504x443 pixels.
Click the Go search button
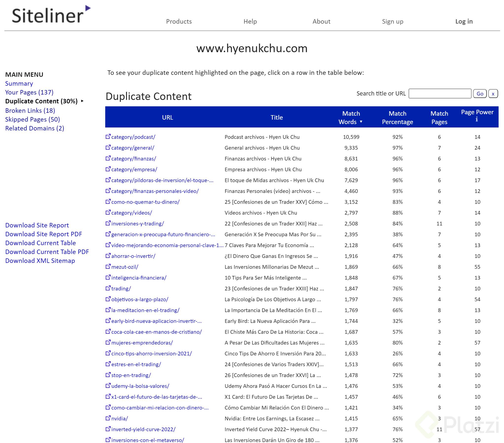pos(480,94)
